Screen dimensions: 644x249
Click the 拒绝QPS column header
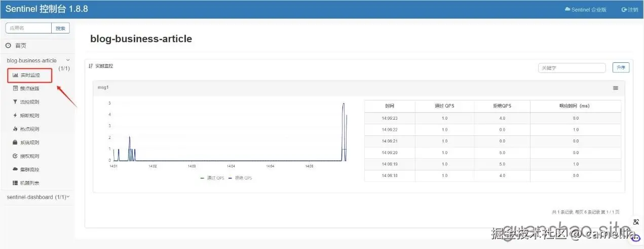click(x=502, y=106)
